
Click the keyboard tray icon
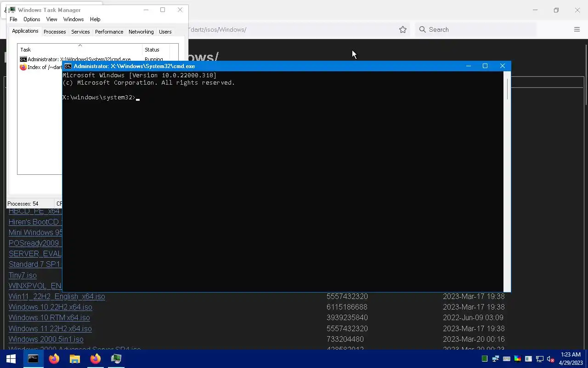[x=507, y=359]
